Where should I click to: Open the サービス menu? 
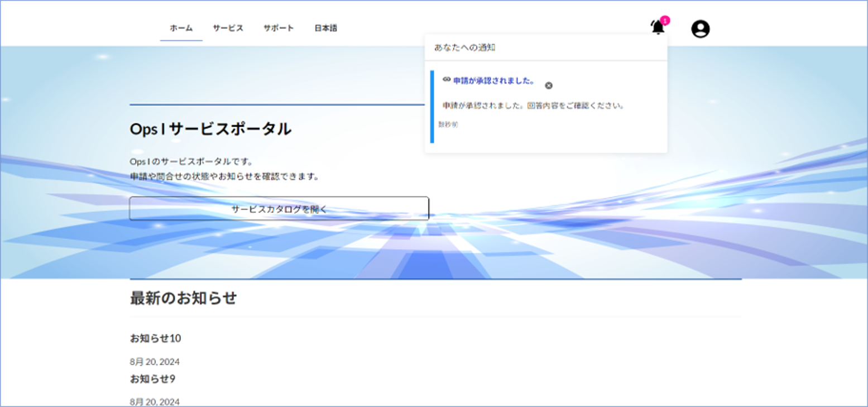coord(228,28)
